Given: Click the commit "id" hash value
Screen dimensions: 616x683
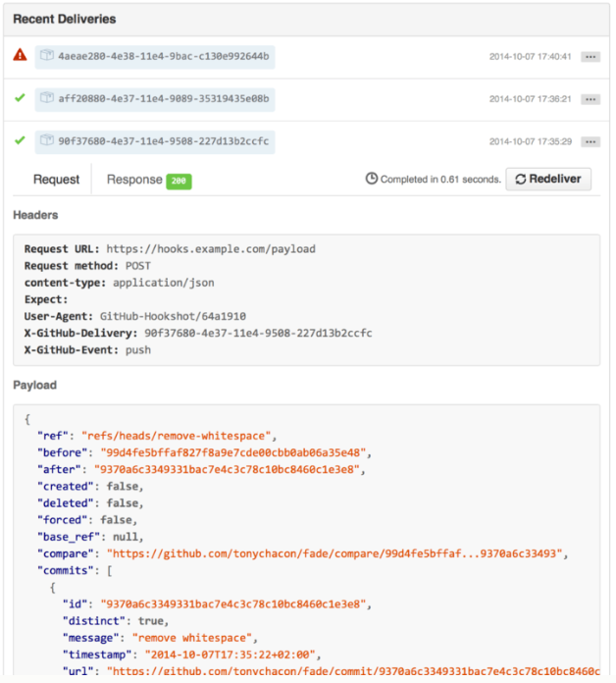Looking at the screenshot, I should click(x=232, y=604).
